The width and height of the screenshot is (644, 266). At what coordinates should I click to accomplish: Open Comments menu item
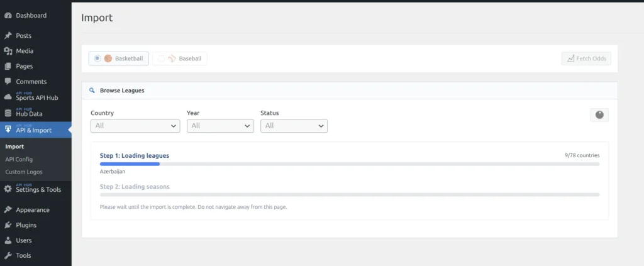coord(36,81)
